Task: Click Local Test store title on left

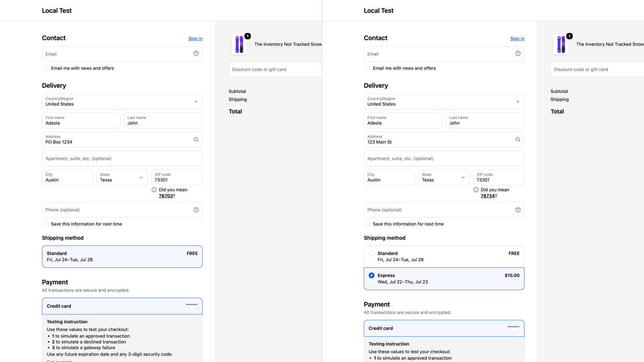Action: (x=57, y=10)
